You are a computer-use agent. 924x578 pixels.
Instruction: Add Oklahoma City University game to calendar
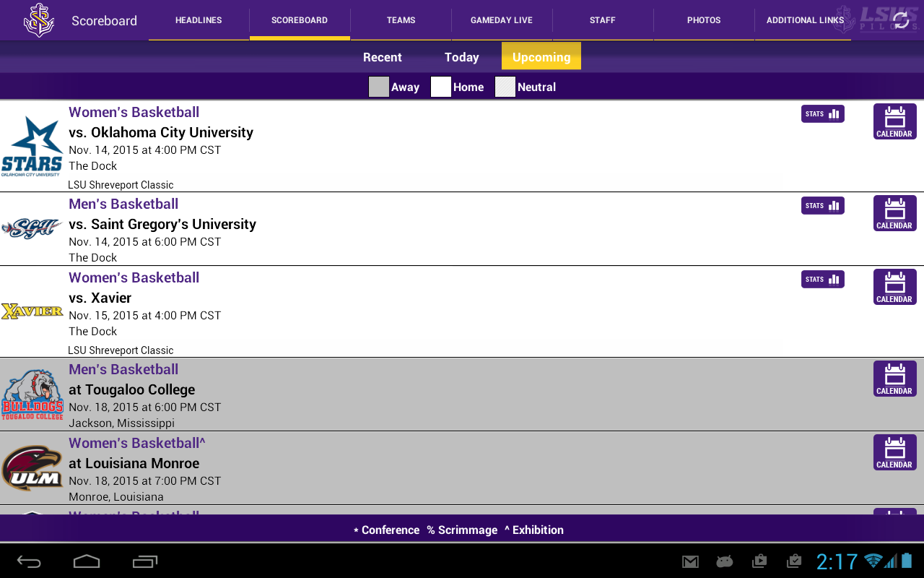point(895,121)
